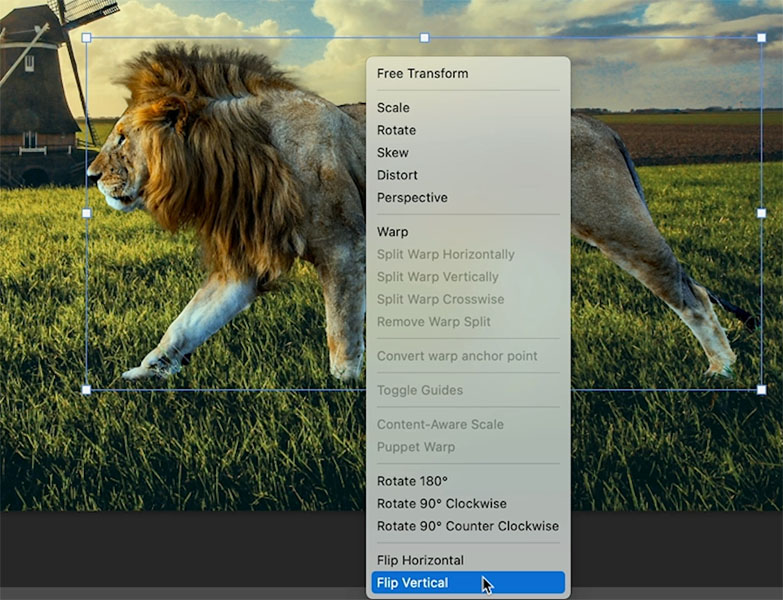The width and height of the screenshot is (783, 600).
Task: Choose Warp from the context menu
Action: 468,232
